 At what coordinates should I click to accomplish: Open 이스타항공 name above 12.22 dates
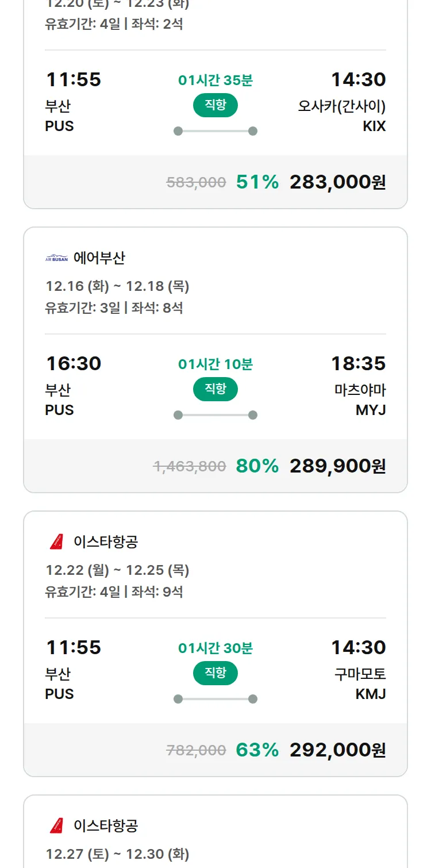(x=106, y=541)
